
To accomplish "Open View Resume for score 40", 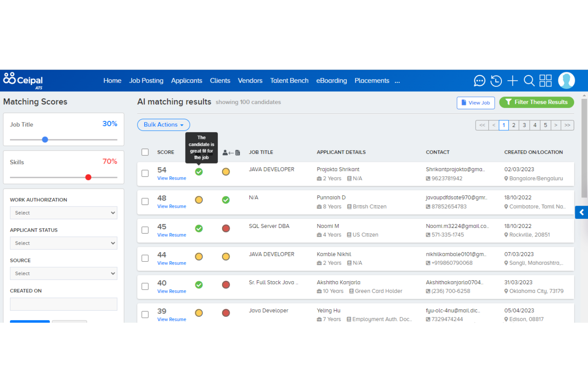I will click(x=172, y=292).
